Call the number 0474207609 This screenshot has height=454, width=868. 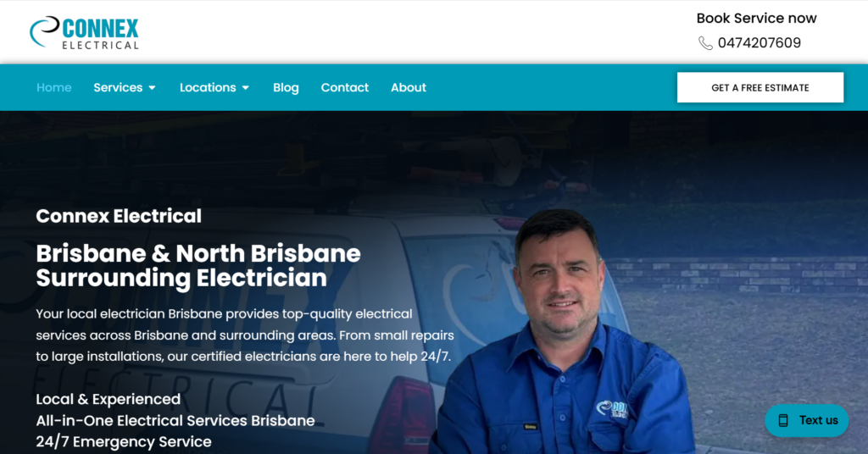click(759, 42)
